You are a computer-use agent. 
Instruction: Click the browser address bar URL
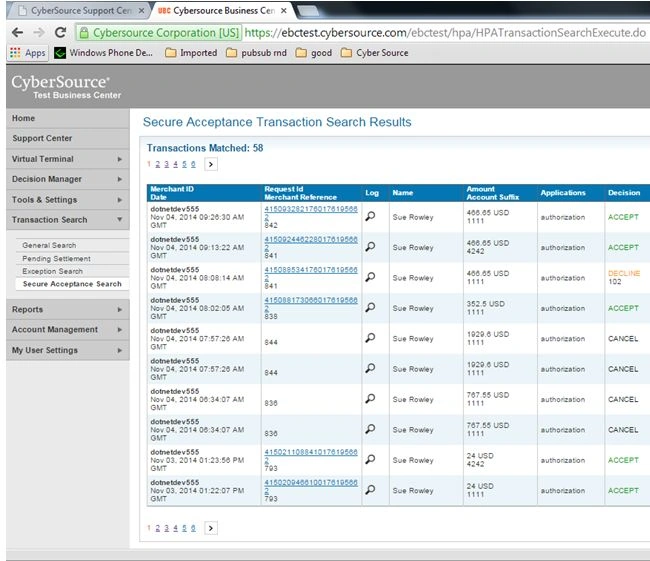[444, 33]
